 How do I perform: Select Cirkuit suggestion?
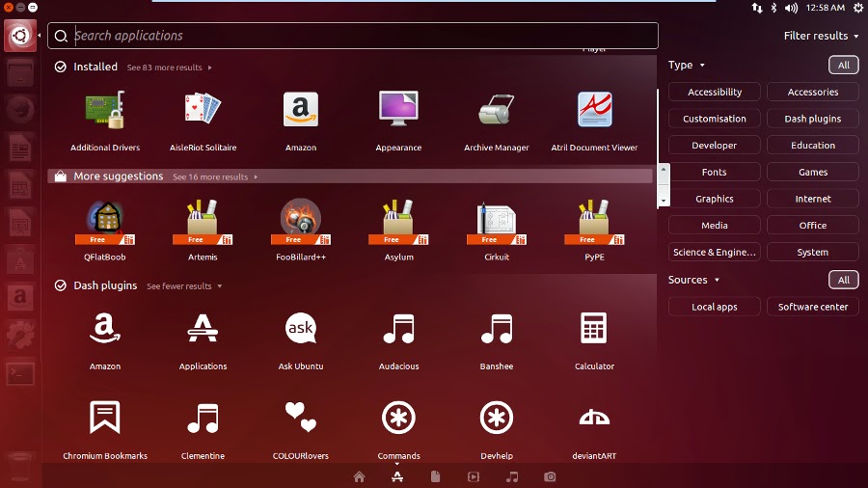[x=497, y=230]
